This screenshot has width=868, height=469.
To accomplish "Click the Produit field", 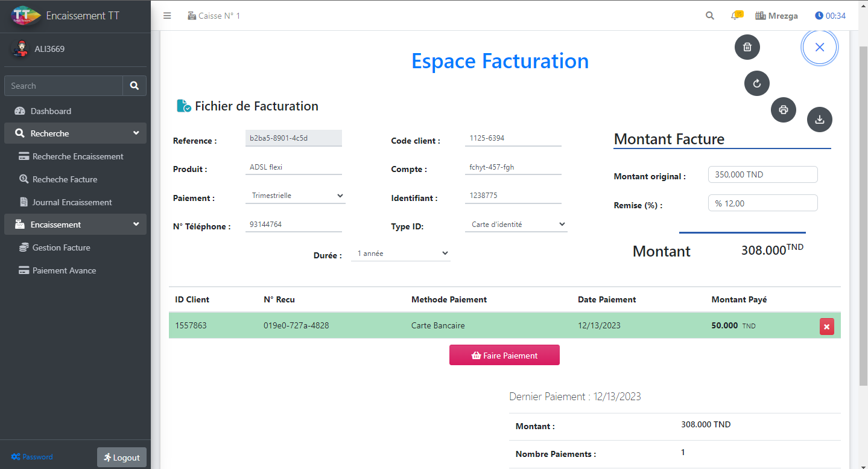I will [x=294, y=167].
